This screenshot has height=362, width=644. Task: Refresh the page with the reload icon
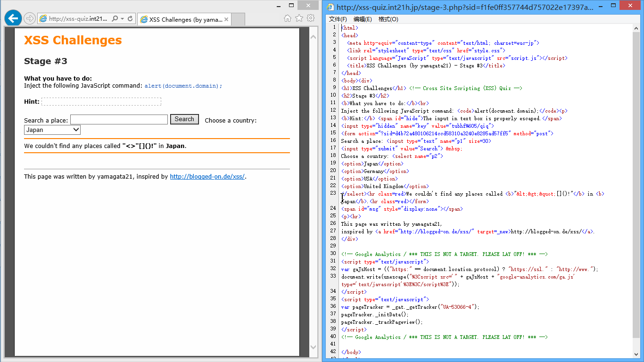[130, 19]
